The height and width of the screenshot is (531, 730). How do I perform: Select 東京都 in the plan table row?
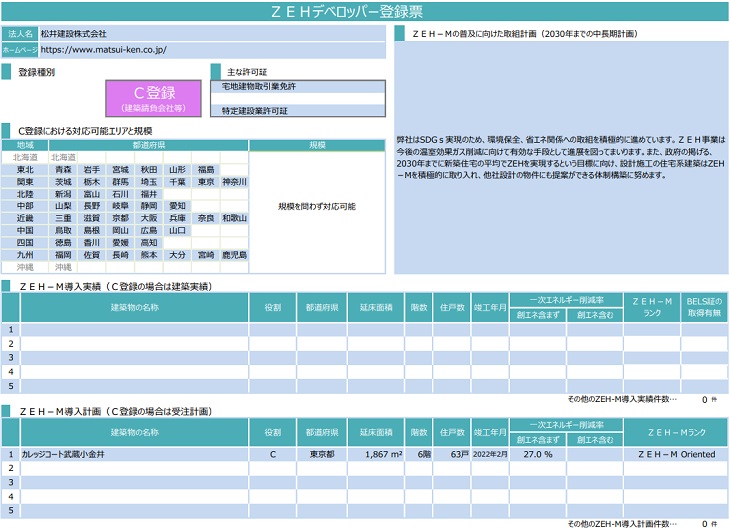click(322, 454)
